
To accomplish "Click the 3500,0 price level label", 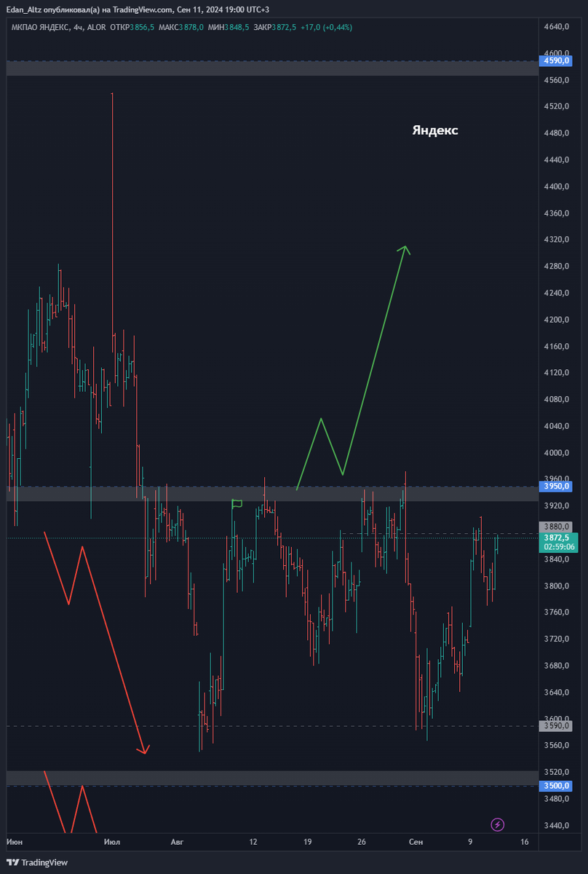I will 557,786.
